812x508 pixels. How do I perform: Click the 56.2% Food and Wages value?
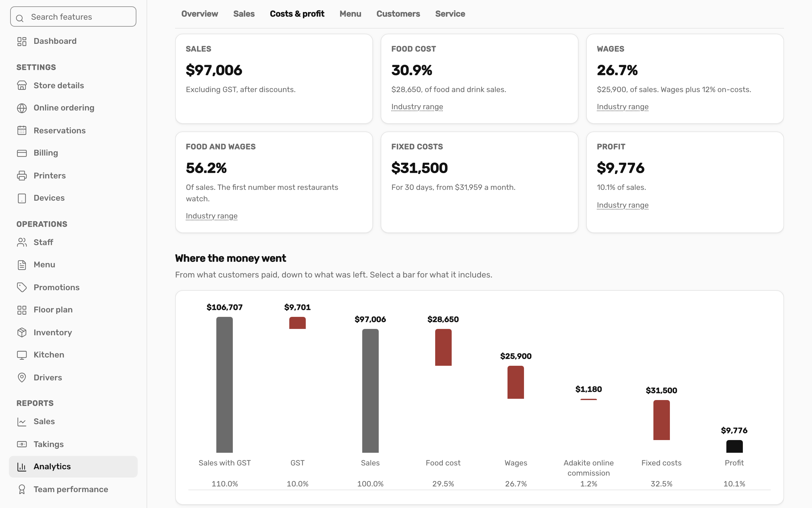[206, 168]
